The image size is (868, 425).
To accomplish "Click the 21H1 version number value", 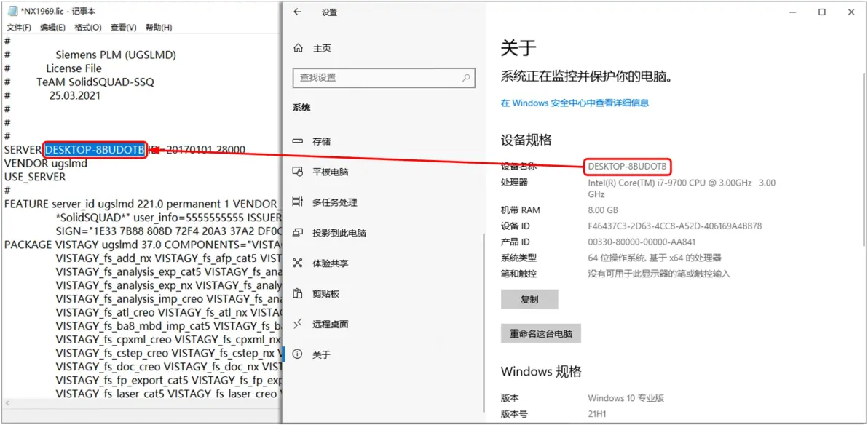I will (597, 413).
